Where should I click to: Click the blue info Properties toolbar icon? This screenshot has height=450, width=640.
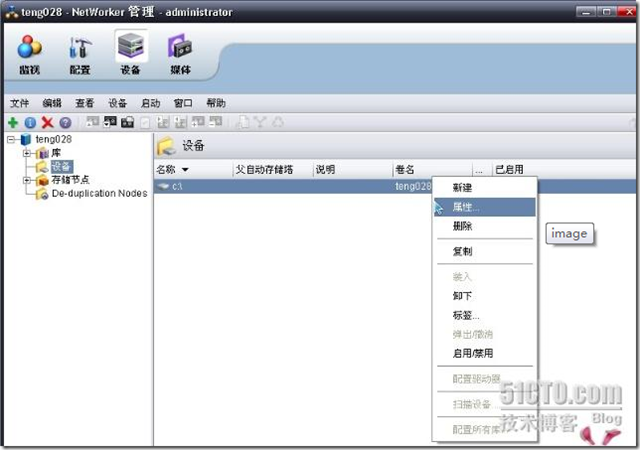[30, 122]
